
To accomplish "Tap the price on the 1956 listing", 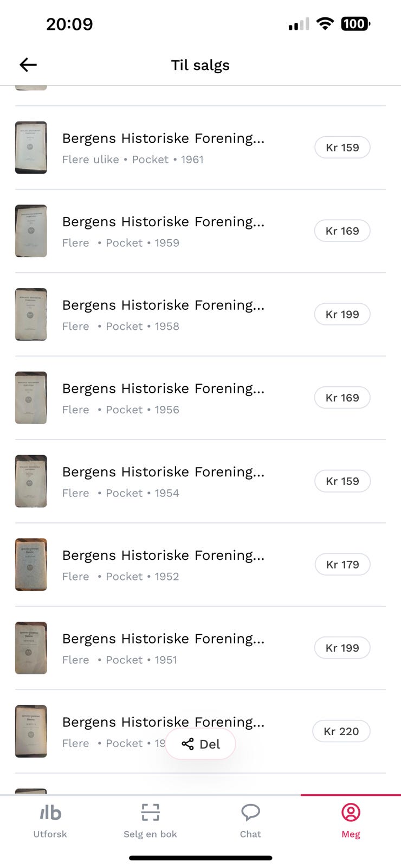I will (342, 398).
